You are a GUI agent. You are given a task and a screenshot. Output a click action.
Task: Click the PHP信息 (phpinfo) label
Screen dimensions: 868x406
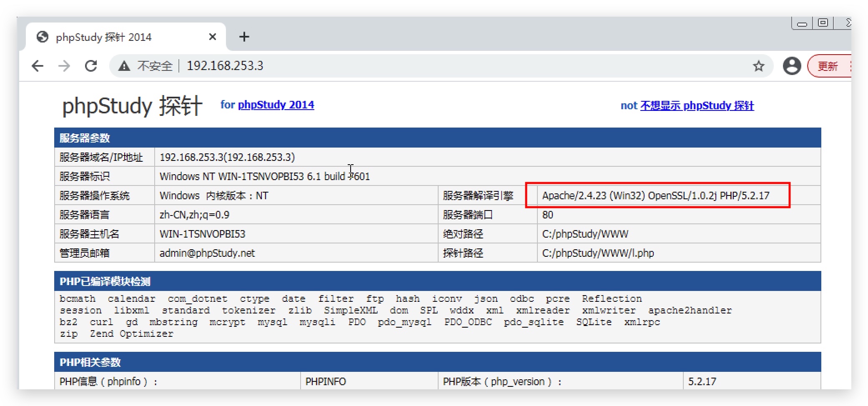click(x=108, y=381)
